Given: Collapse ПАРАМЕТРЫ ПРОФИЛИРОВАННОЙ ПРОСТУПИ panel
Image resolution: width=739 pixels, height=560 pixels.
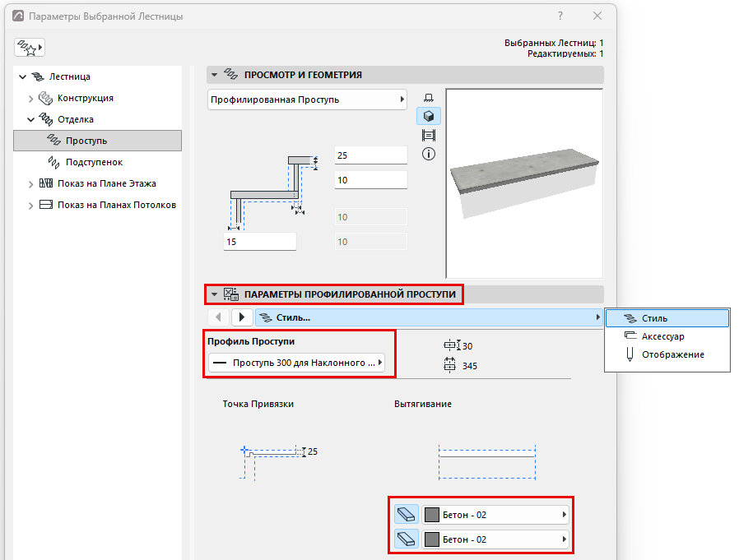Looking at the screenshot, I should [x=215, y=294].
